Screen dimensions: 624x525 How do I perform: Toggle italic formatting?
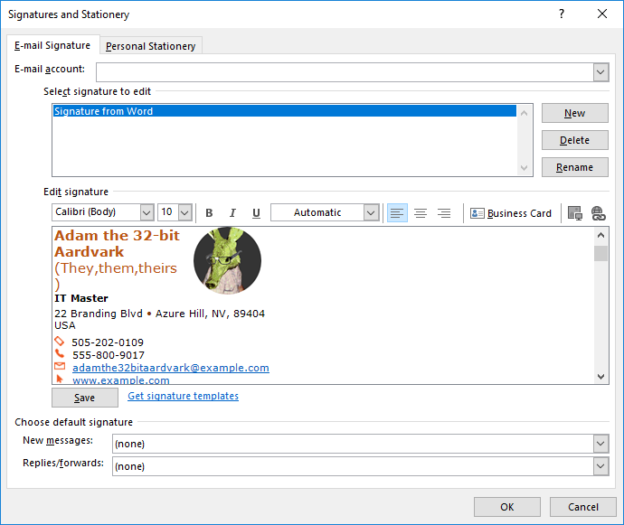tap(232, 213)
